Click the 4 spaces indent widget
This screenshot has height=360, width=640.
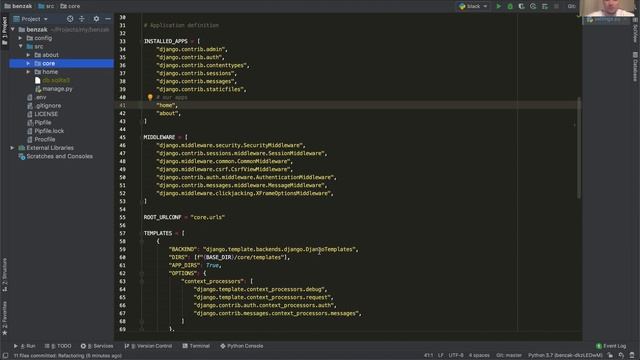[x=480, y=356]
